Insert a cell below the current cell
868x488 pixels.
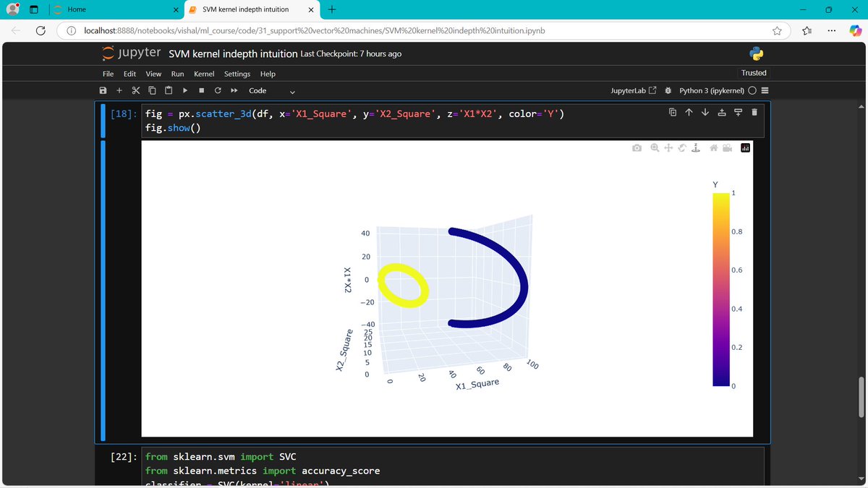pyautogui.click(x=738, y=112)
